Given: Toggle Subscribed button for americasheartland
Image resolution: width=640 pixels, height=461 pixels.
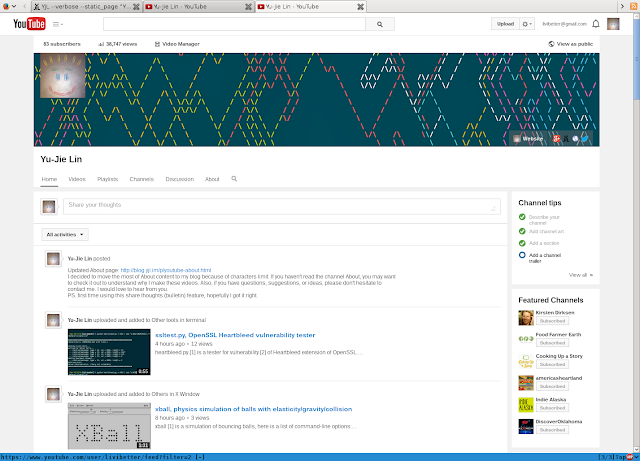Looking at the screenshot, I should (552, 386).
